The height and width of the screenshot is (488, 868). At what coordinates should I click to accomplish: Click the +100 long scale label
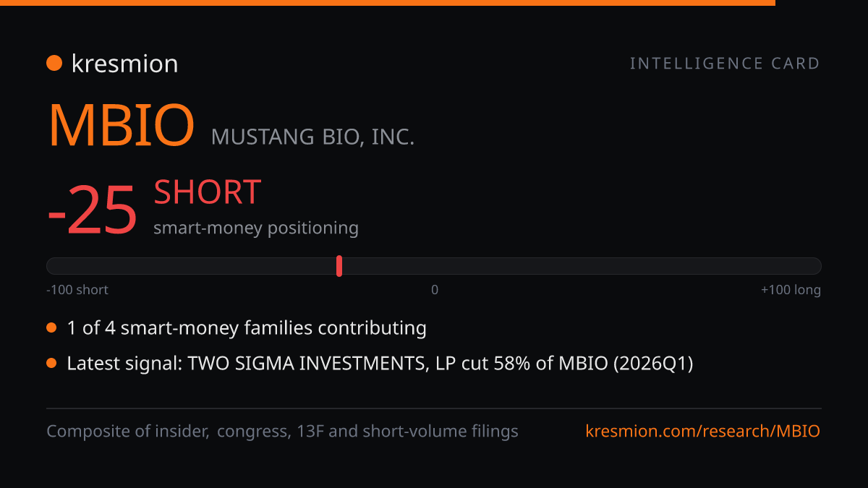click(791, 290)
